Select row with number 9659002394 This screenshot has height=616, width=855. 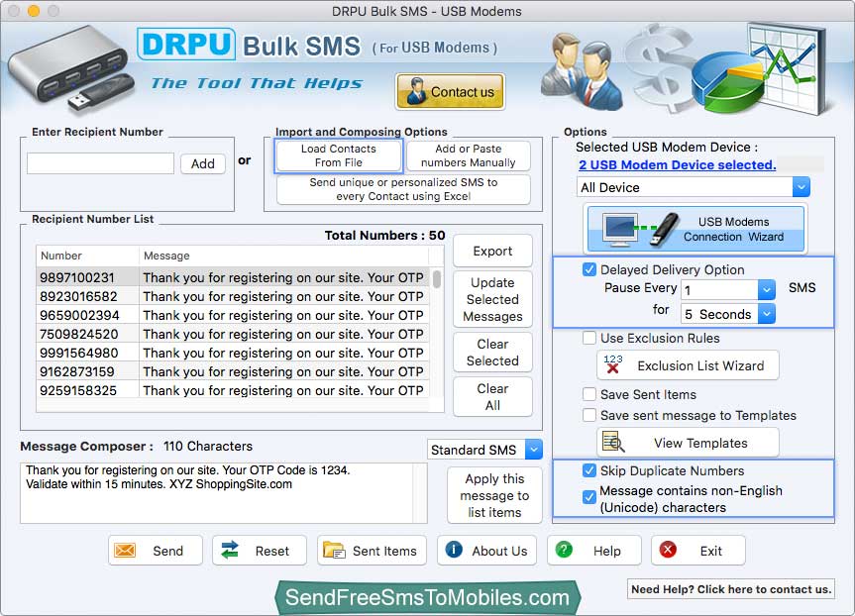[x=233, y=315]
